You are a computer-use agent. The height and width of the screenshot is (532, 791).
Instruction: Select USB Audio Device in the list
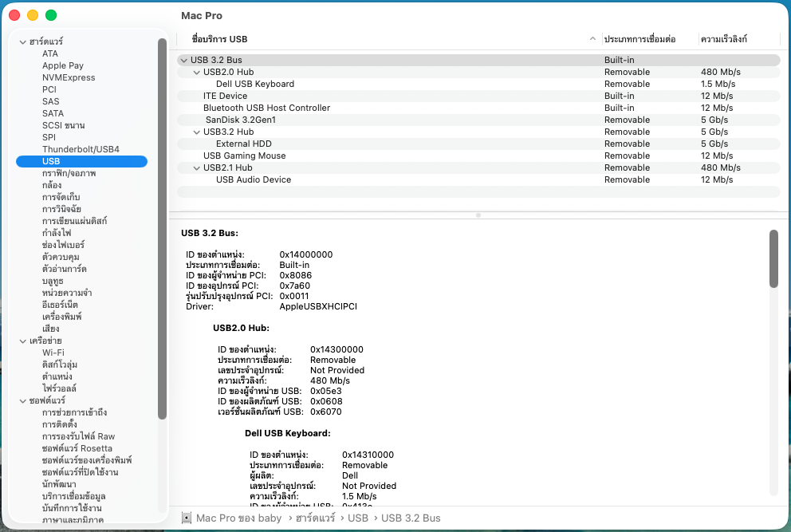pos(478,179)
